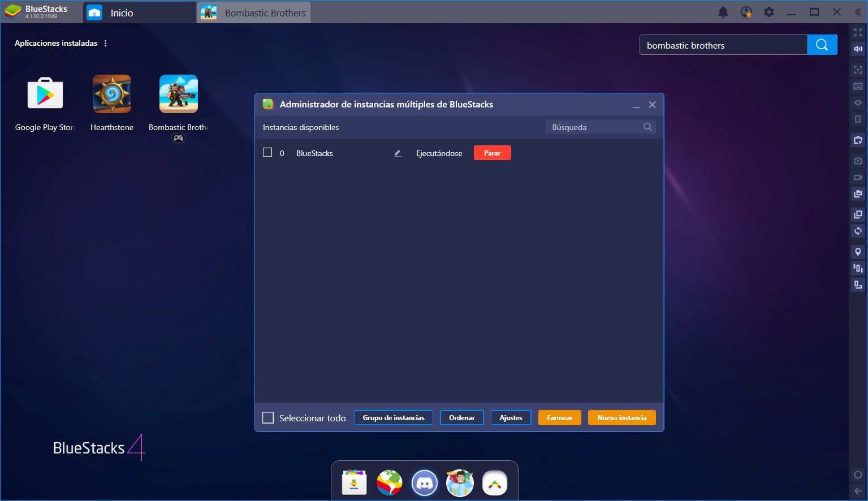
Task: Open the media folder icon
Action: (x=858, y=194)
